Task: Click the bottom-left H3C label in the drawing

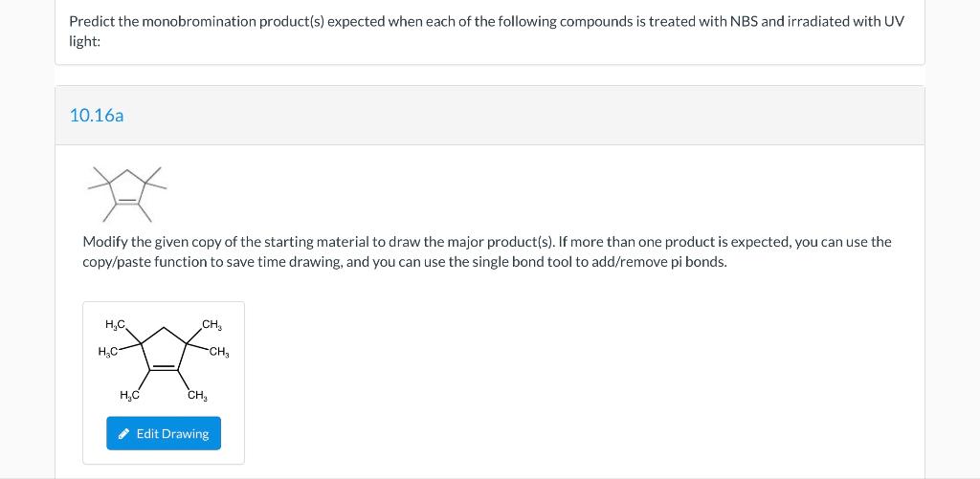Action: [129, 395]
